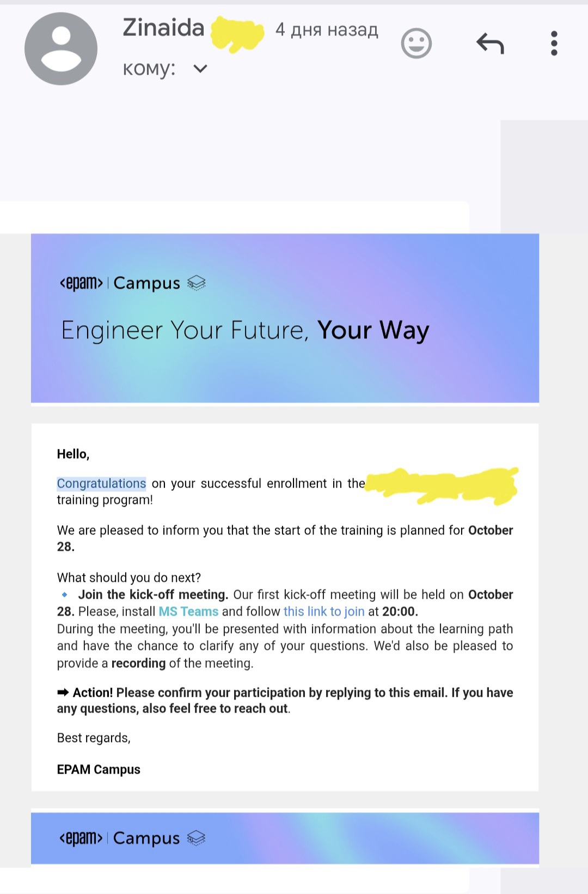Image resolution: width=588 pixels, height=894 pixels.
Task: Click the blue diamond bullet before Join
Action: pyautogui.click(x=65, y=594)
